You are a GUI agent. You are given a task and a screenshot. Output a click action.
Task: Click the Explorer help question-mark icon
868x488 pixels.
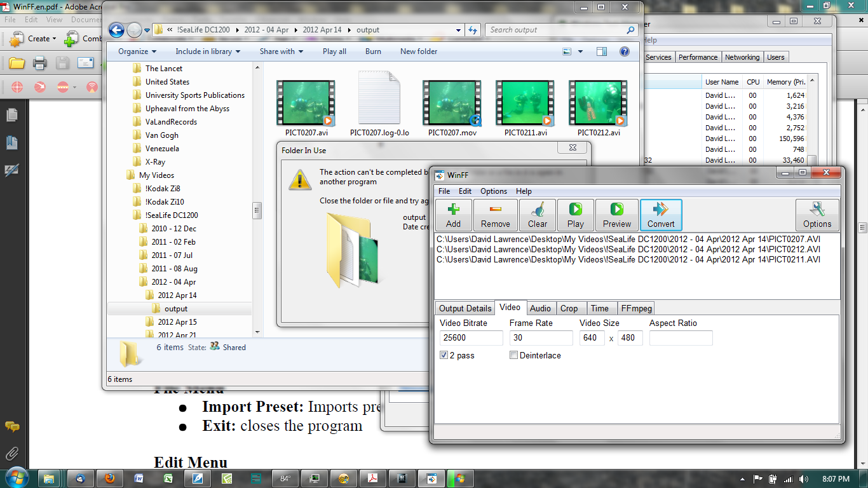(x=625, y=51)
